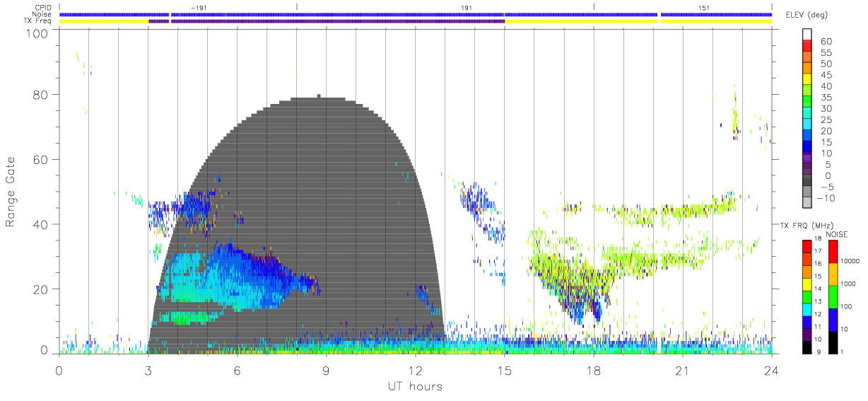Click the '1' label on NOISE colorbar

(843, 351)
